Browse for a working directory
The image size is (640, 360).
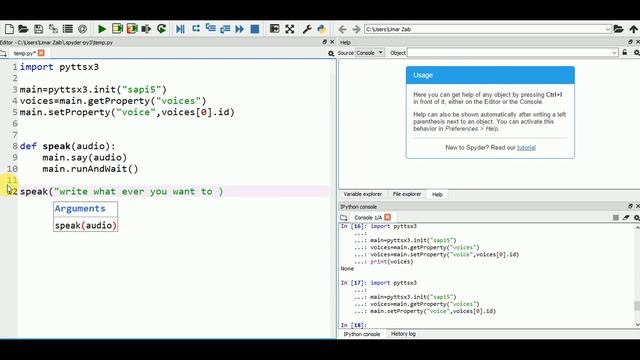click(618, 29)
